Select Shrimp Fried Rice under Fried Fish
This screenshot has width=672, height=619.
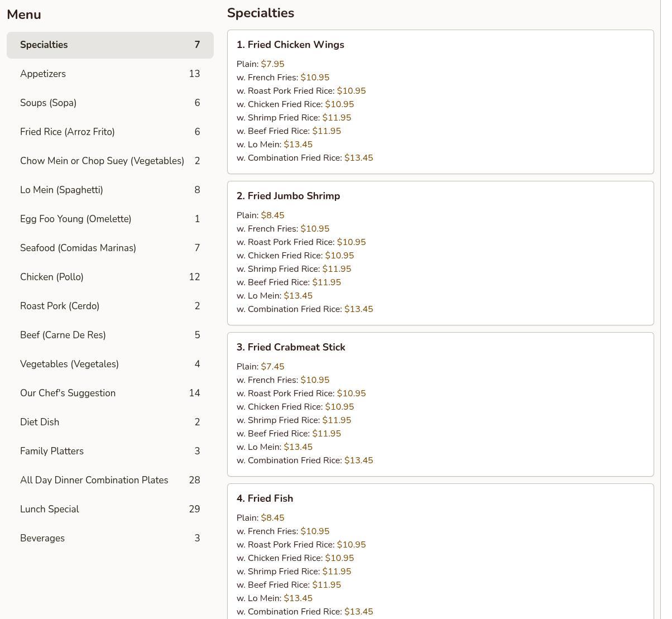[294, 572]
